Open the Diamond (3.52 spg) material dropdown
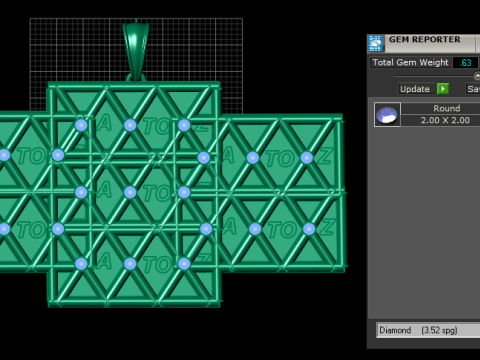The image size is (480, 360). [x=428, y=330]
